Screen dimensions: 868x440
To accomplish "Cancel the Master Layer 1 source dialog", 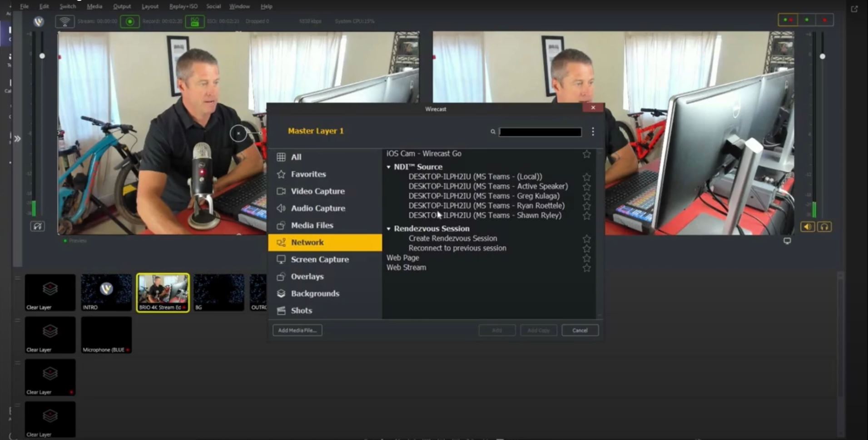I will (580, 330).
